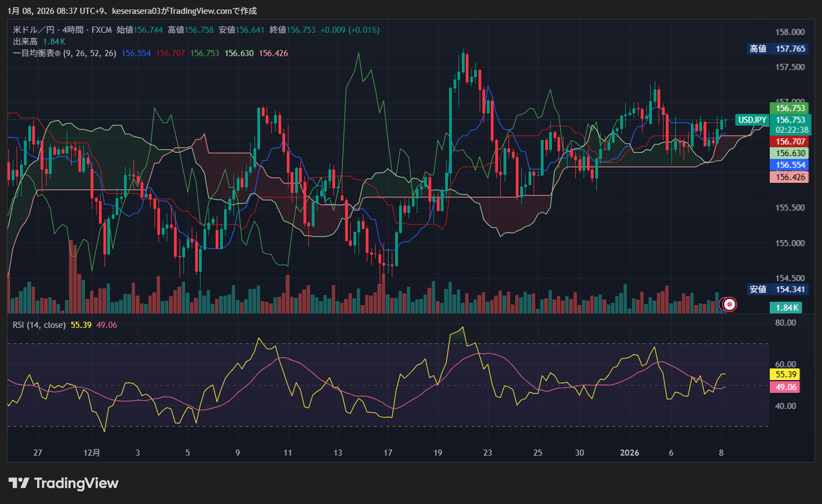Image resolution: width=822 pixels, height=504 pixels.
Task: Click the 13 date label on time axis
Action: (x=338, y=453)
